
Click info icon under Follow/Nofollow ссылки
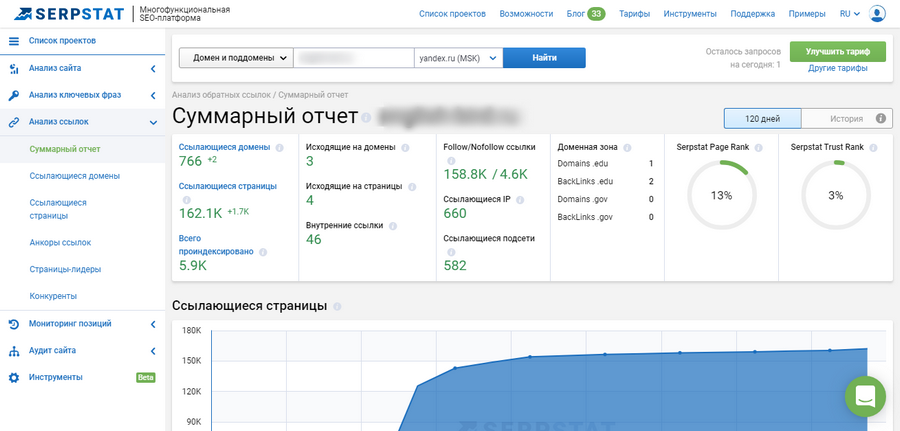pyautogui.click(x=451, y=161)
